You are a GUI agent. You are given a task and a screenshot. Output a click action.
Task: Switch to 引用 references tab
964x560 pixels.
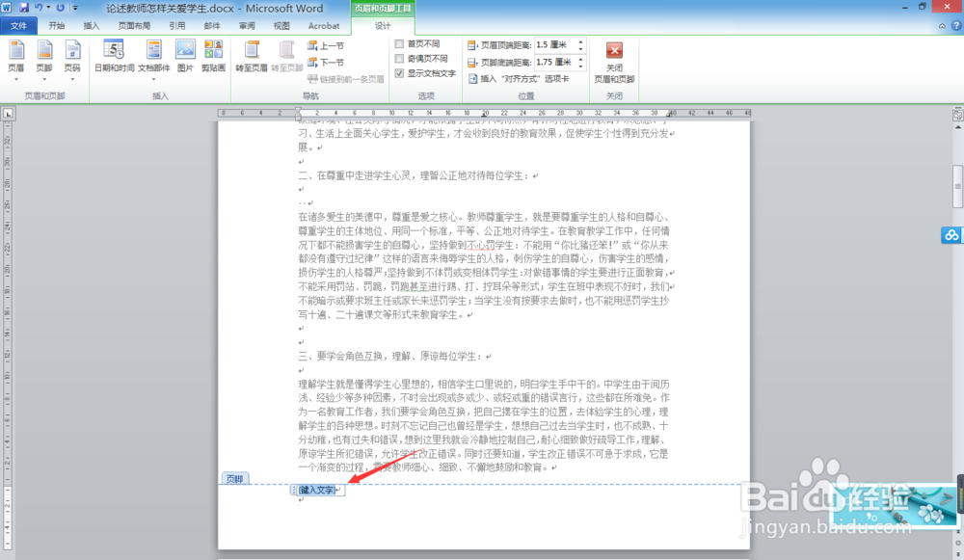(177, 26)
